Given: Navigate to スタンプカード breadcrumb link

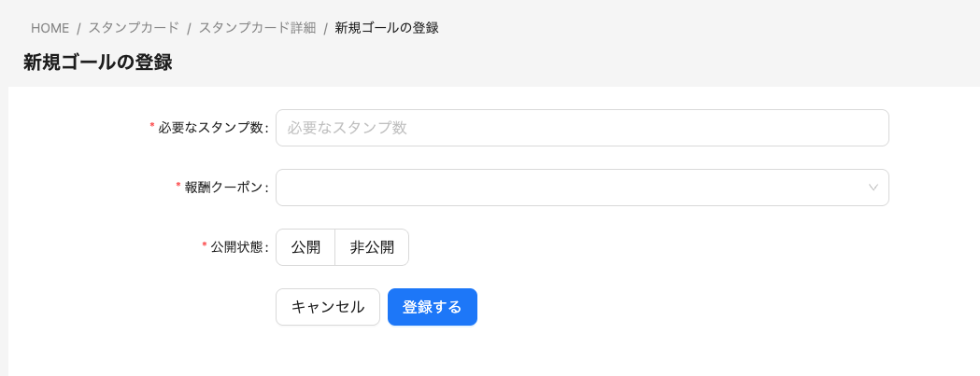Looking at the screenshot, I should point(134,28).
